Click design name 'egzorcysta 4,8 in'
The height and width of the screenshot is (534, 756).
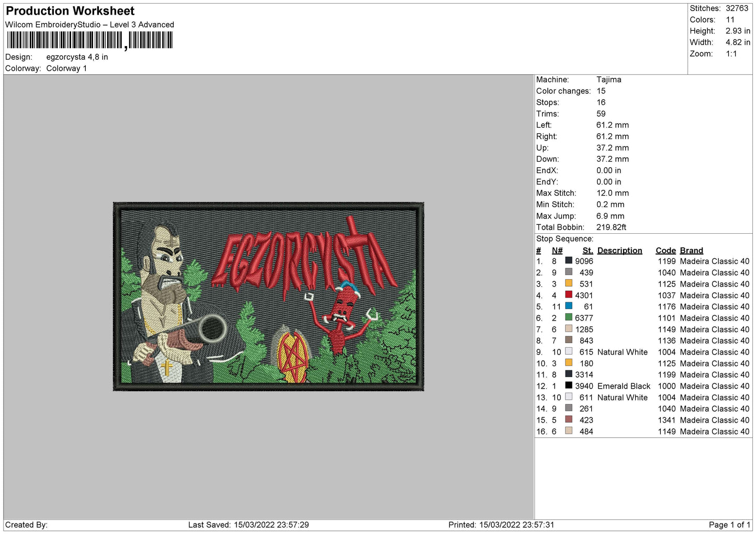(77, 57)
